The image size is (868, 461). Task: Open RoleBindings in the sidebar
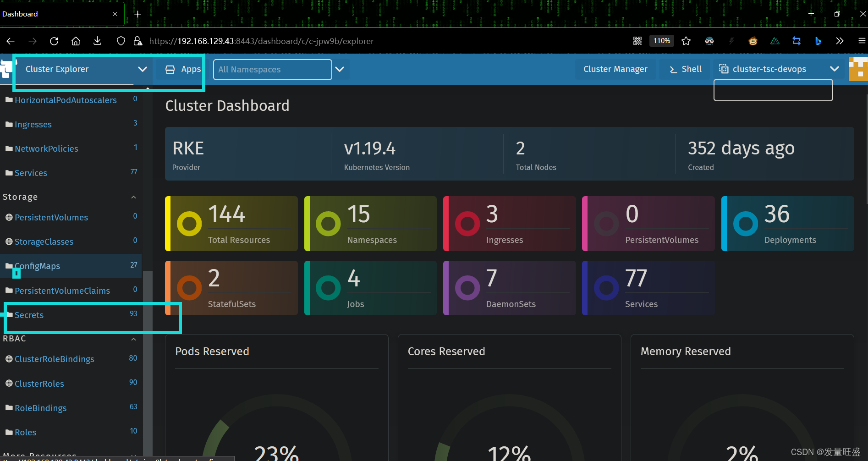point(40,408)
